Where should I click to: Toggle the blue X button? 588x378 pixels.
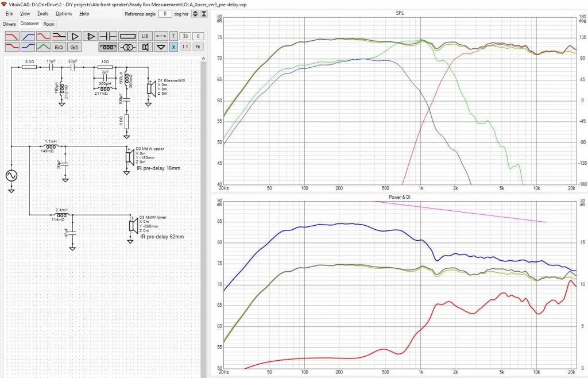point(173,47)
